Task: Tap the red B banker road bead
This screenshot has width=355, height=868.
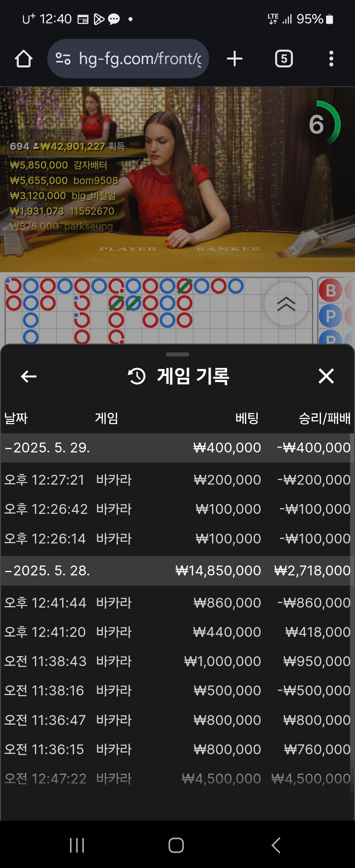Action: click(x=331, y=290)
